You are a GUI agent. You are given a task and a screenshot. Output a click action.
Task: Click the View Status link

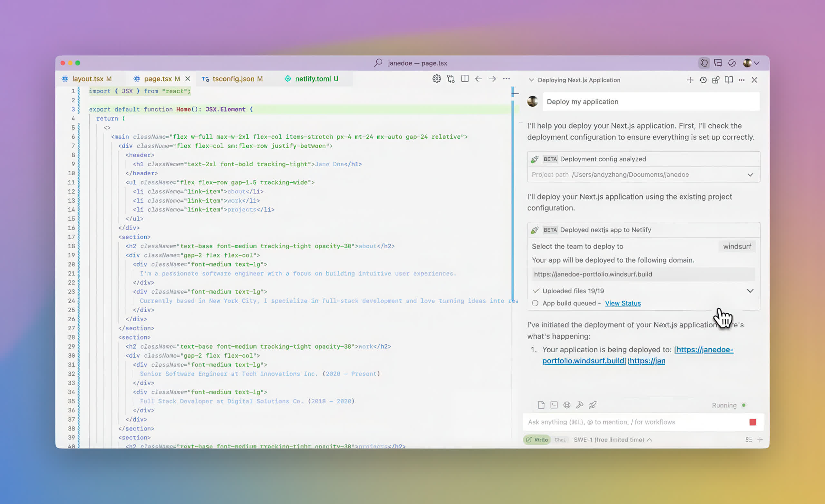pos(623,303)
